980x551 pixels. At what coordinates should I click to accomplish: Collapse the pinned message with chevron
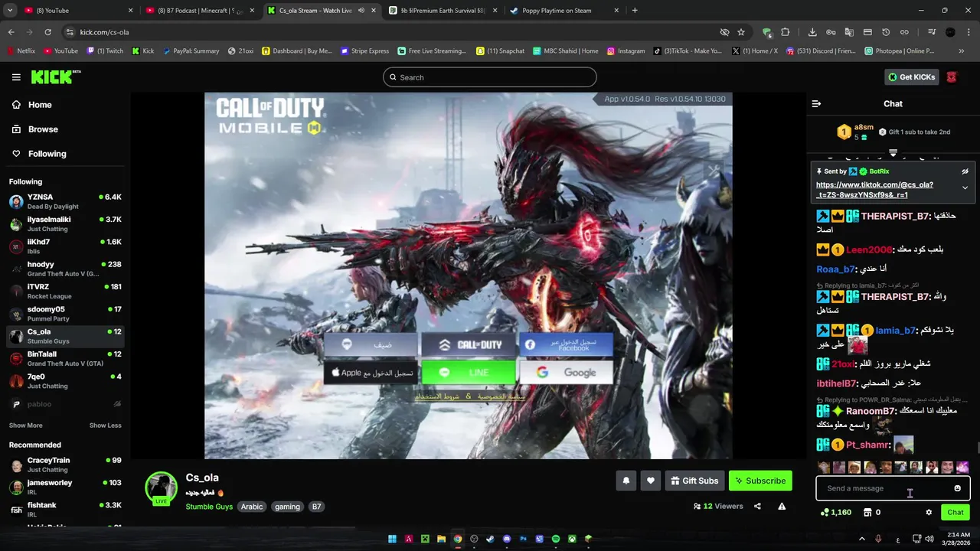tap(965, 187)
